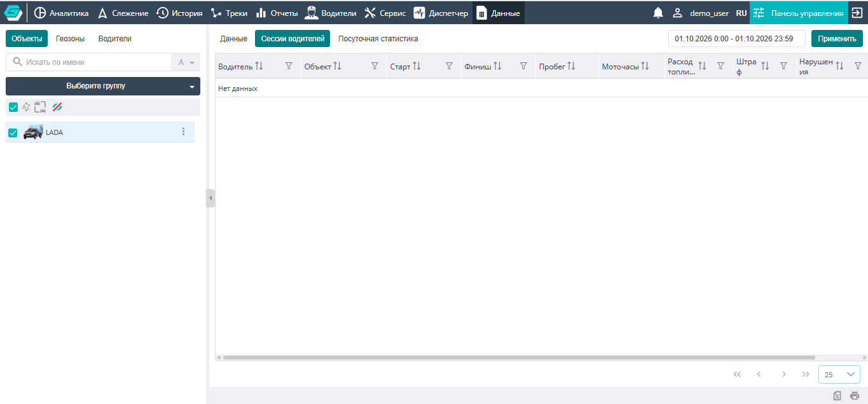Click the LADA vehicle thumbnail

click(x=33, y=132)
